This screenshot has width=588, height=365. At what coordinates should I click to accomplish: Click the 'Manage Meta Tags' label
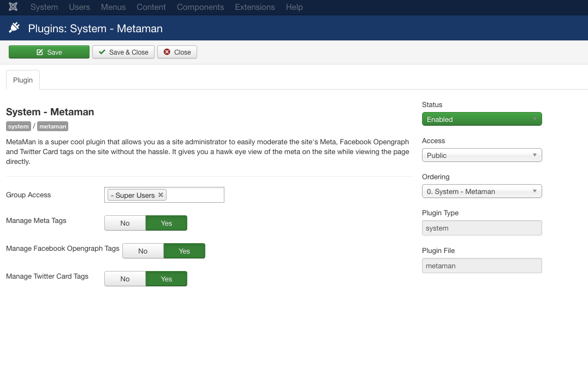coord(36,221)
